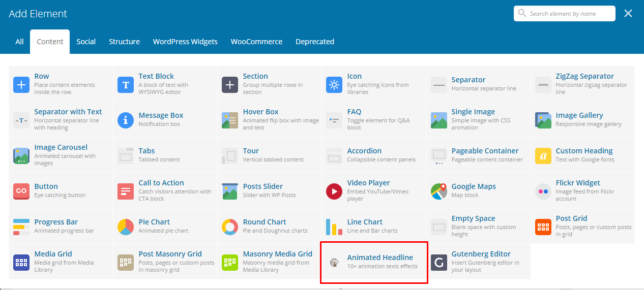The height and width of the screenshot is (290, 644).
Task: Click the Hover Box icon
Action: point(230,120)
